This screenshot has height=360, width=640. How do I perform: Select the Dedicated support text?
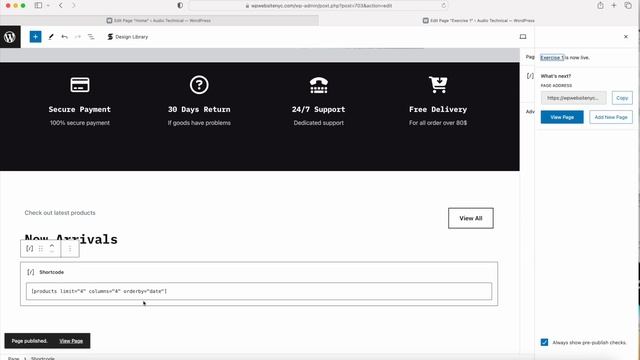[x=318, y=123]
